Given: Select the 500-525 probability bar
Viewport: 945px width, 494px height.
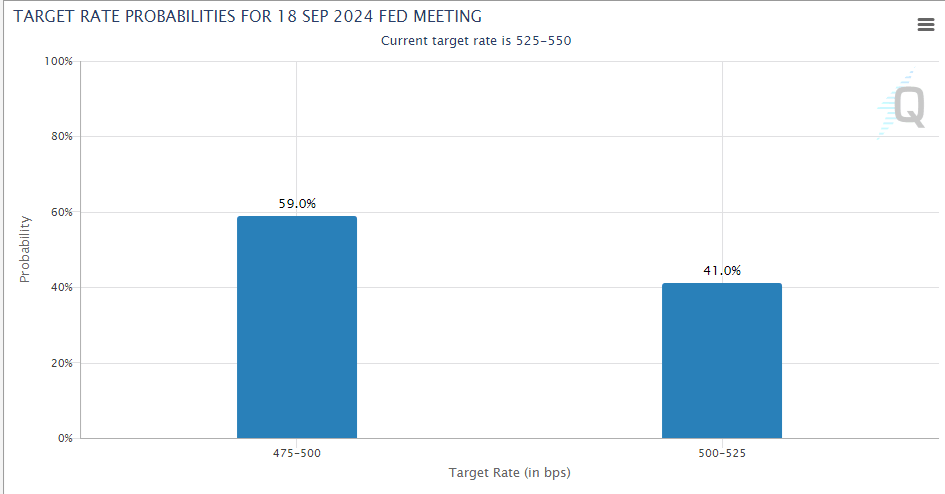Looking at the screenshot, I should [x=721, y=360].
